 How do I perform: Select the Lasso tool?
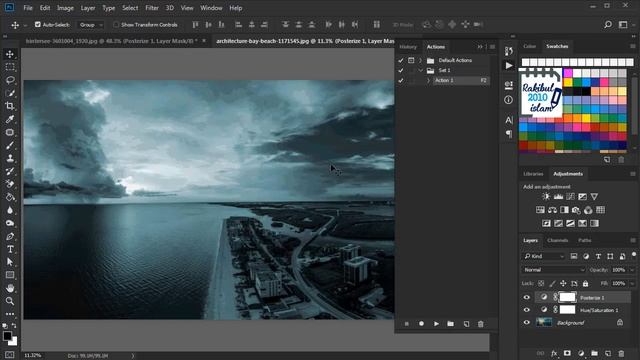[10, 80]
